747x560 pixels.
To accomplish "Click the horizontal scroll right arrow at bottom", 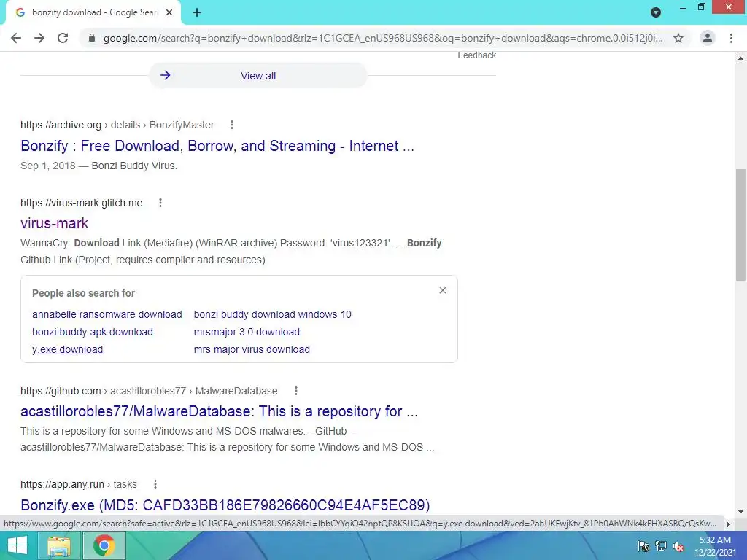I will point(729,524).
